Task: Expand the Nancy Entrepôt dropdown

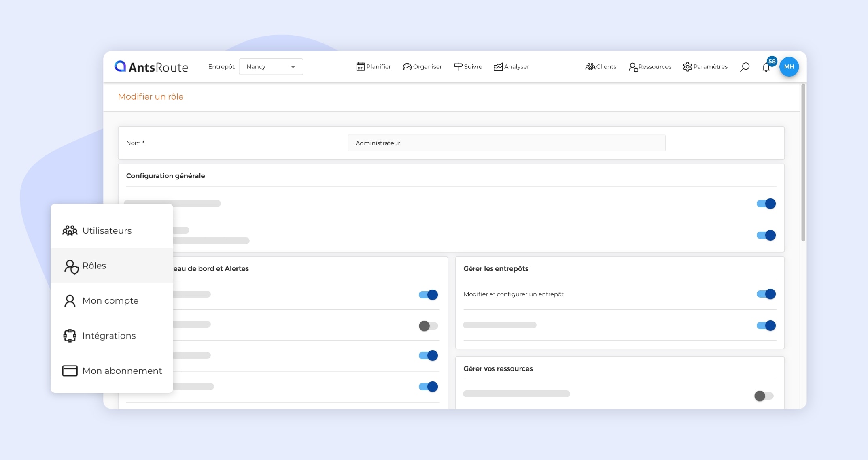Action: point(271,67)
